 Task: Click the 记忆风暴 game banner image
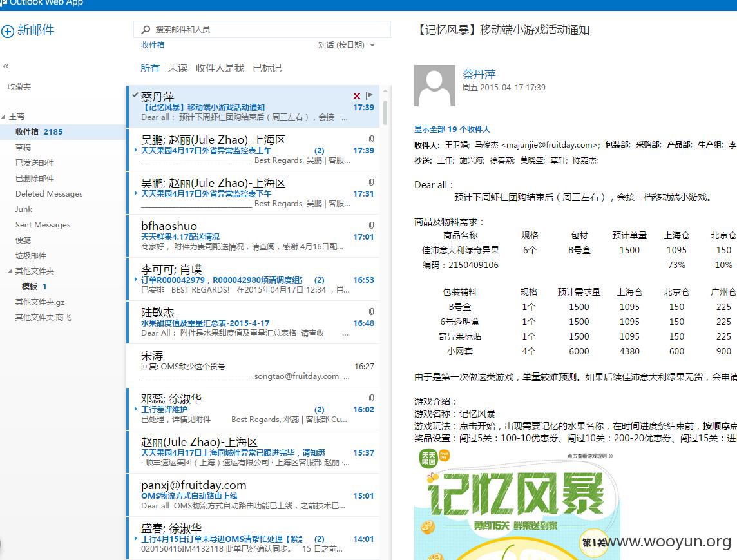517,503
